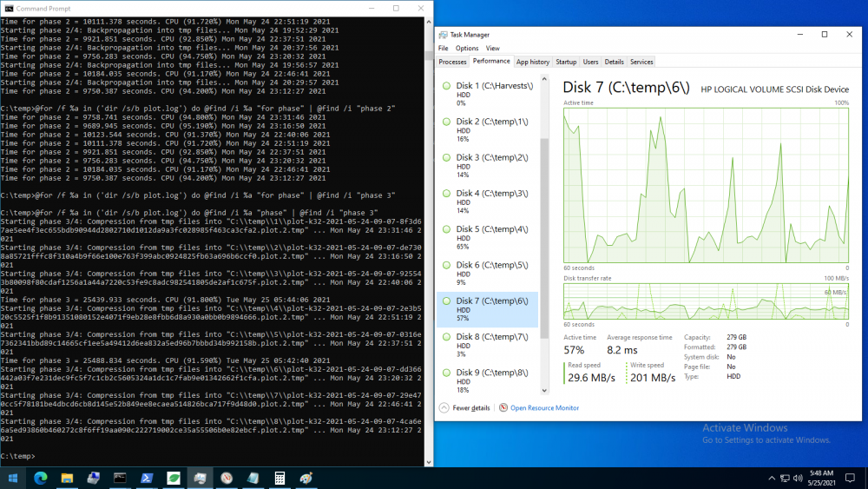This screenshot has width=868, height=489.
Task: Click the 279 GB capacity value
Action: 736,337
